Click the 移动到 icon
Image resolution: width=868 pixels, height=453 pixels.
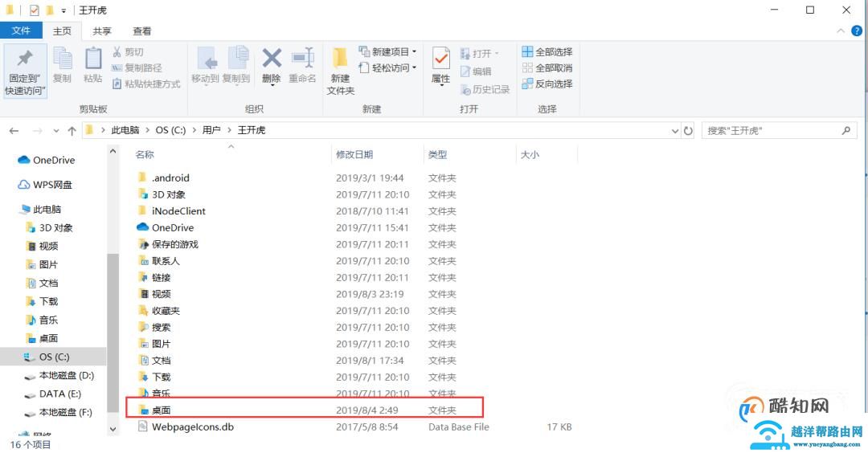click(x=206, y=58)
